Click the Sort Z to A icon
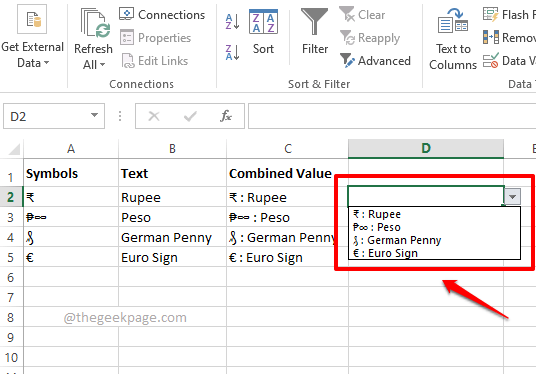Viewport: 536px width, 374px height. (232, 53)
